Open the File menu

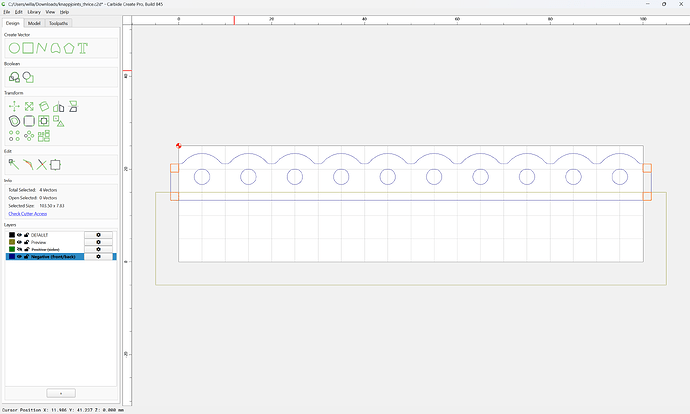pos(7,12)
